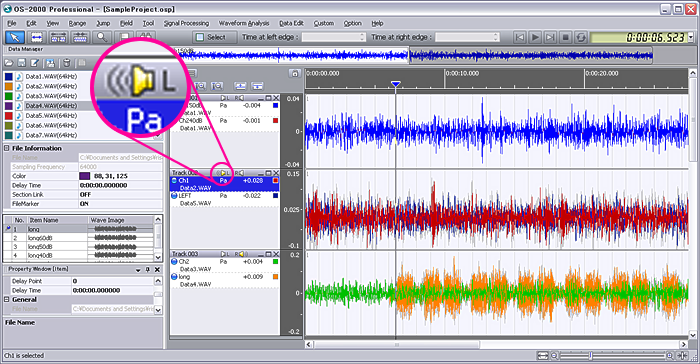Select item row long40dB in list
The width and height of the screenshot is (700, 364).
[79, 255]
